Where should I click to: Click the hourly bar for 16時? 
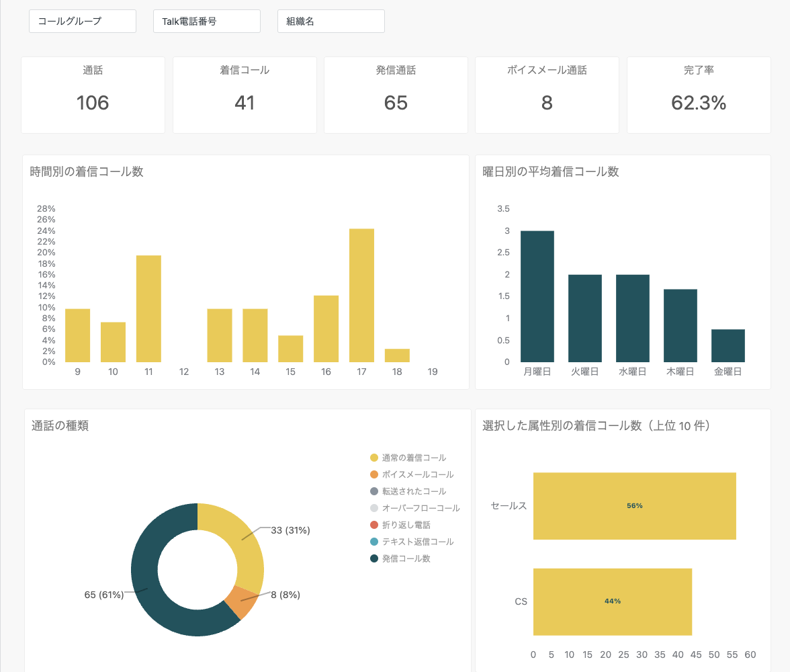326,329
